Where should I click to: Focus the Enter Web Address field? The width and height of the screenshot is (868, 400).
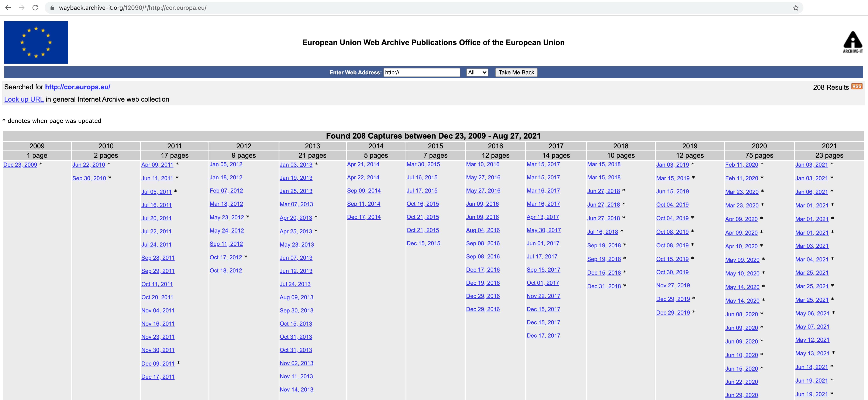tap(421, 72)
